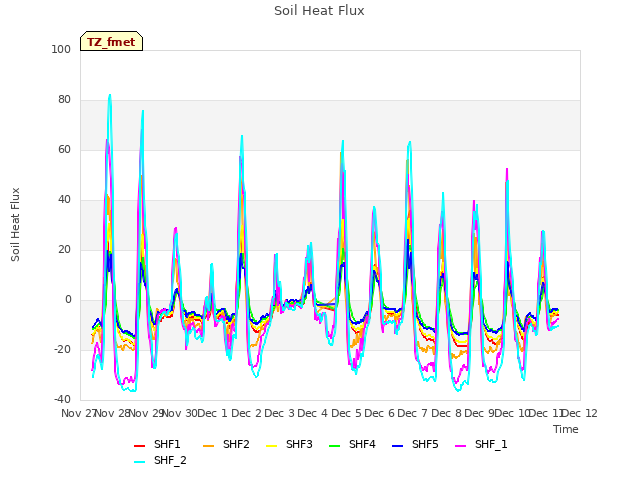Viewport: 640px width, 480px height.
Task: Toggle the SHF_2 legend entry
Action: click(x=160, y=461)
